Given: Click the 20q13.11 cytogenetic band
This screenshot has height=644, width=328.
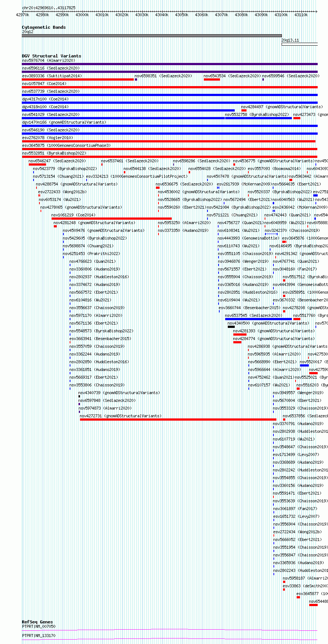Looking at the screenshot, I should 300,44.
